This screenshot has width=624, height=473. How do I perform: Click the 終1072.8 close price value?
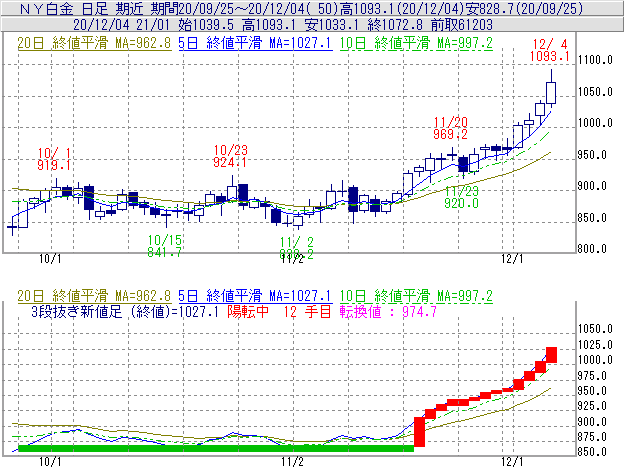pos(395,25)
